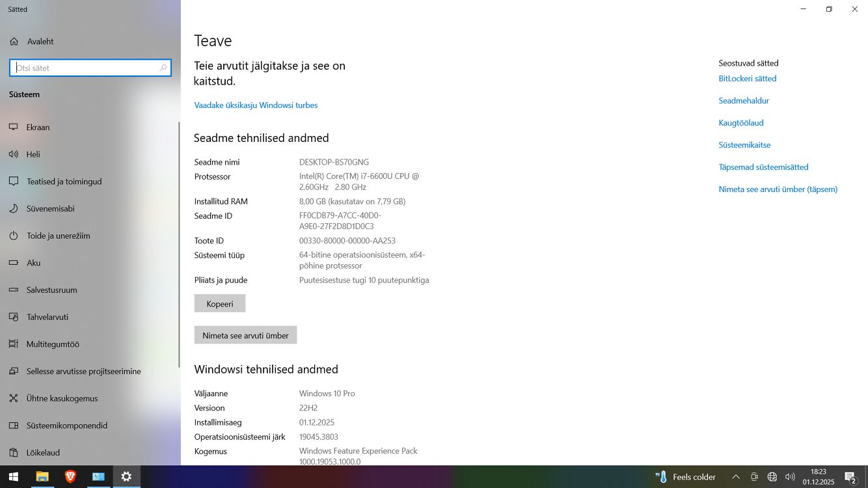Image resolution: width=868 pixels, height=488 pixels.
Task: Select the Lõikelaud clipboard icon
Action: [14, 452]
